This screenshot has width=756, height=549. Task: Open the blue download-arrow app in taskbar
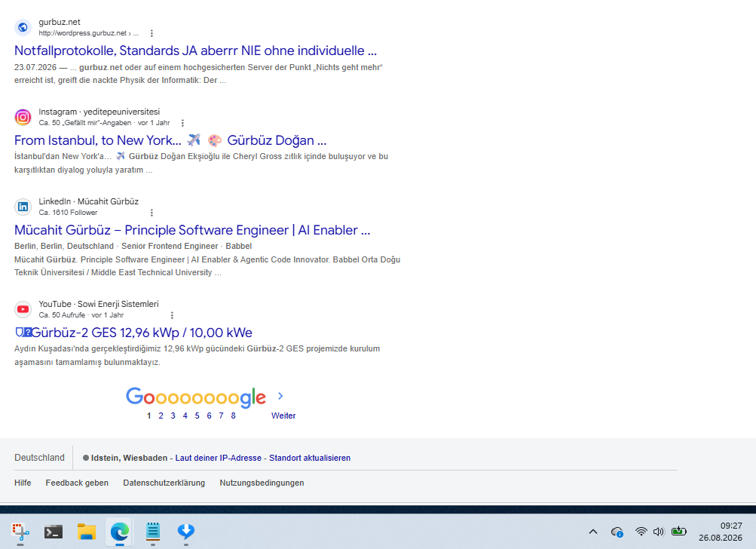pyautogui.click(x=186, y=532)
